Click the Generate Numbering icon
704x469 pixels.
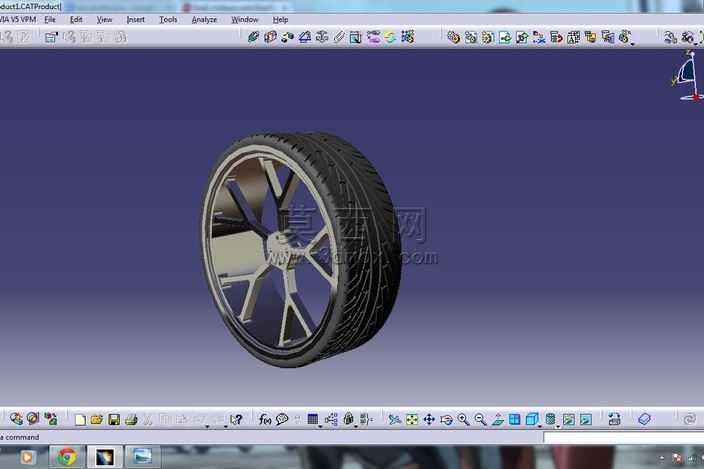[x=573, y=38]
